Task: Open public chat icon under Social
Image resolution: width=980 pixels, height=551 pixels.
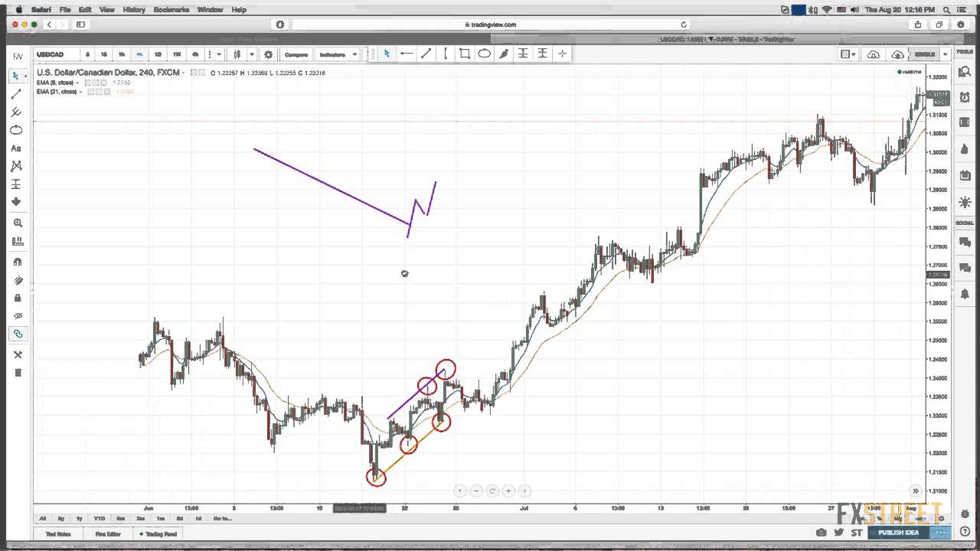Action: click(964, 243)
